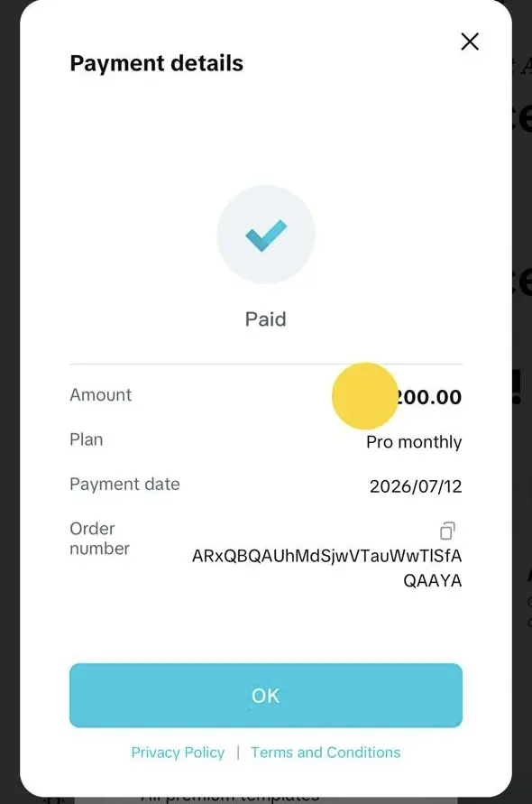Open the Privacy Policy link
Viewport: 532px width, 804px height.
tap(178, 753)
